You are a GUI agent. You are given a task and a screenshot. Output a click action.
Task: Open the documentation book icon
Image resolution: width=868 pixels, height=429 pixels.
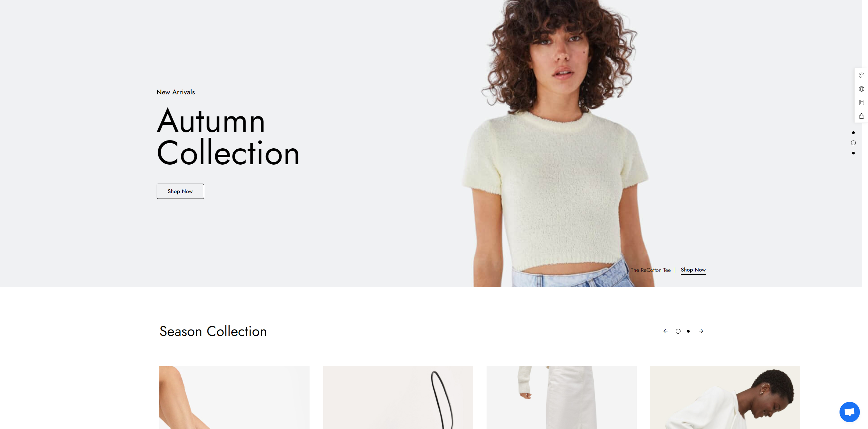pos(861,102)
